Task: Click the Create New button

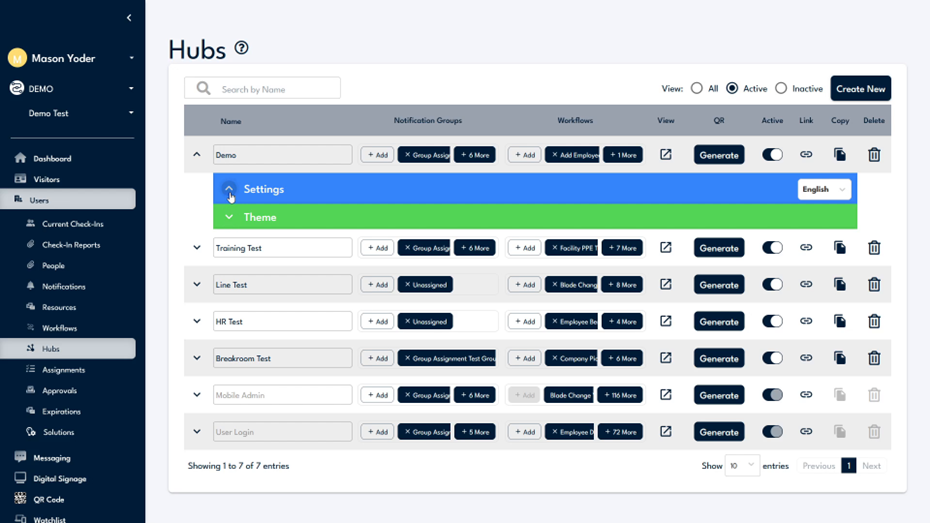Action: point(860,89)
